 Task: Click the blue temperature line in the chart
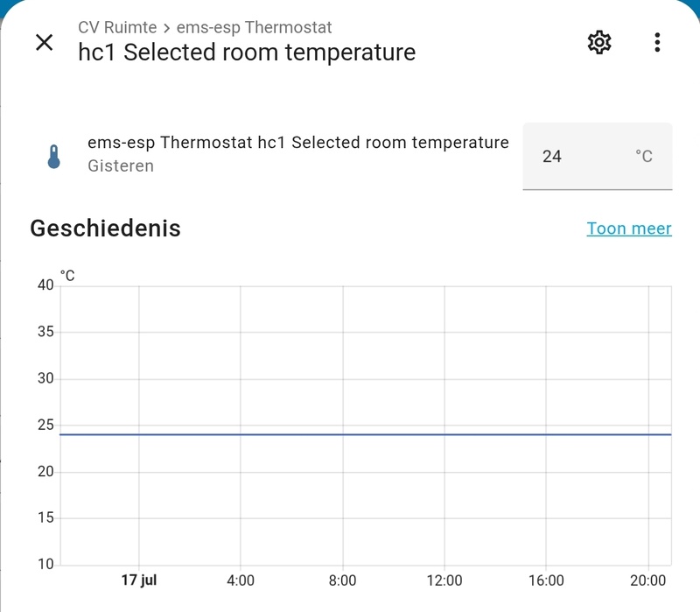coord(350,434)
